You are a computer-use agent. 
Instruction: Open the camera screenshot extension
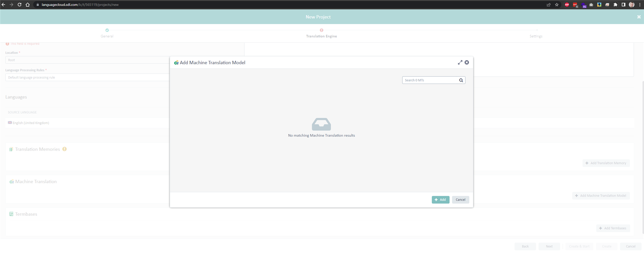click(591, 5)
